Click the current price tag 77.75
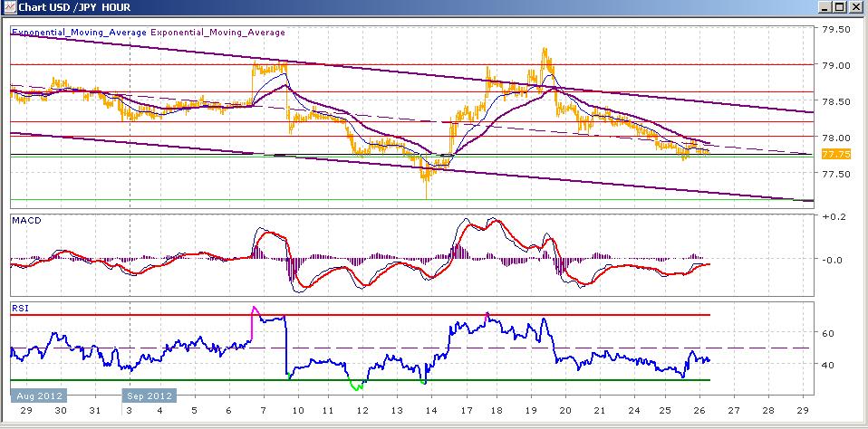This screenshot has width=868, height=429. click(x=836, y=154)
